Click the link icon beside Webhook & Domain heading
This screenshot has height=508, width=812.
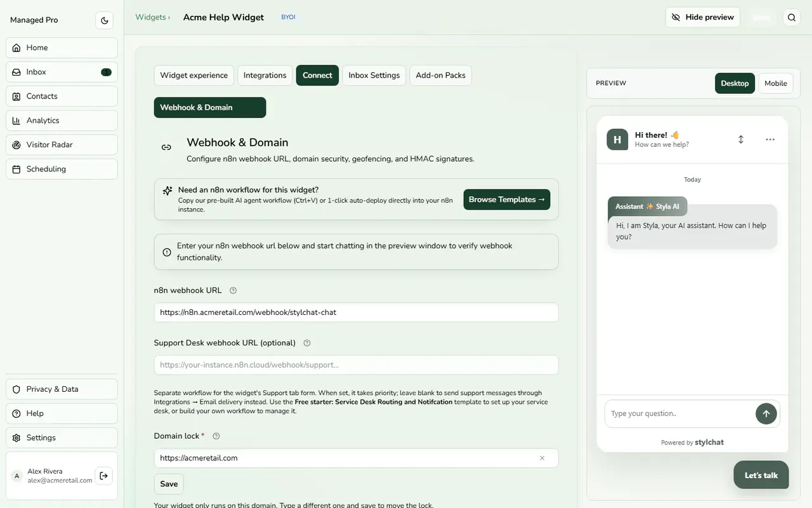(166, 147)
